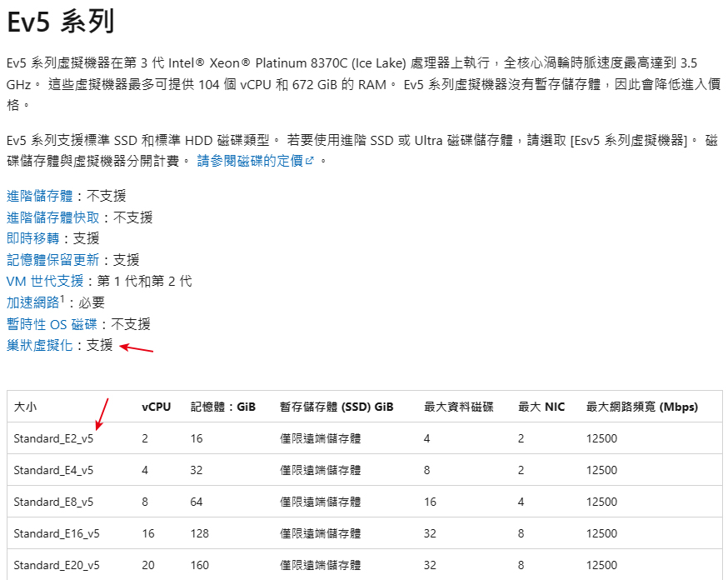Click memory value 128 in Standard_E16_v5 row
The image size is (728, 580).
[x=200, y=533]
